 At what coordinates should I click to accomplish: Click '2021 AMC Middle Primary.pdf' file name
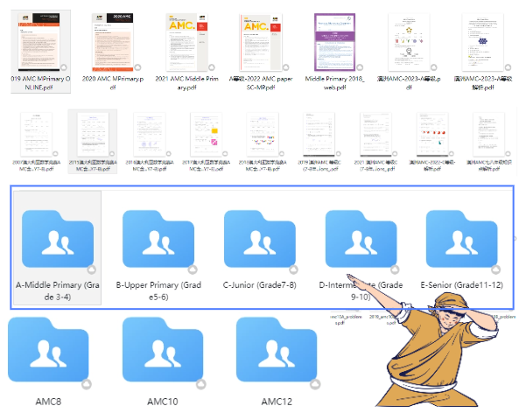(x=186, y=83)
